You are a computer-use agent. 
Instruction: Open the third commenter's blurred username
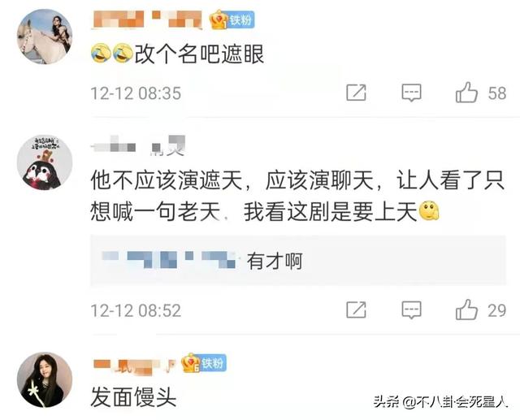[x=134, y=365]
